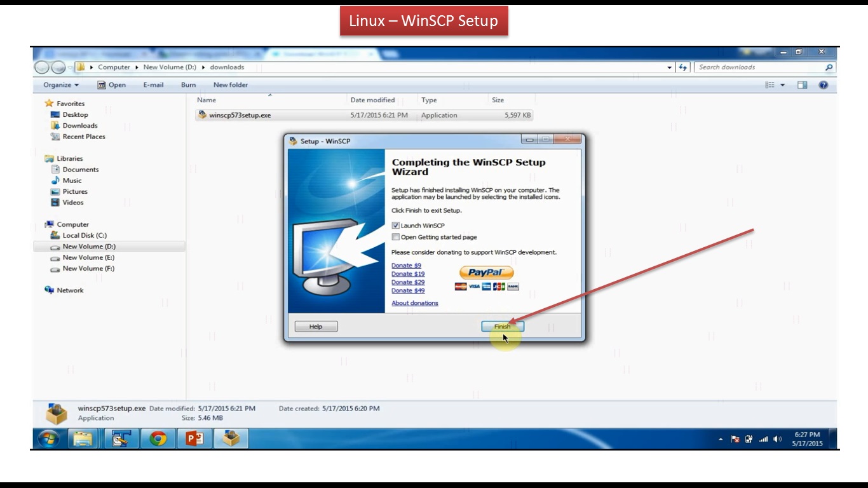Click New Volume (D:) in address breadcrumb
The width and height of the screenshot is (868, 488).
pos(170,67)
